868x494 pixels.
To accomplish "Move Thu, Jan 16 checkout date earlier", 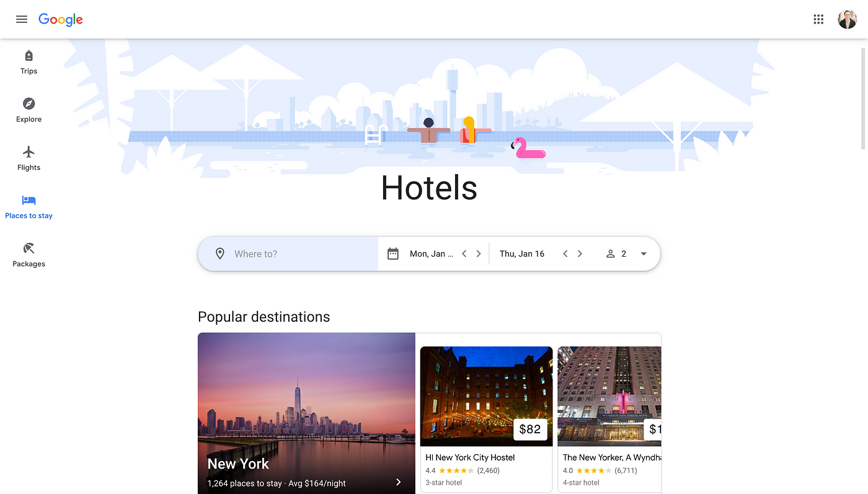I will pyautogui.click(x=565, y=254).
